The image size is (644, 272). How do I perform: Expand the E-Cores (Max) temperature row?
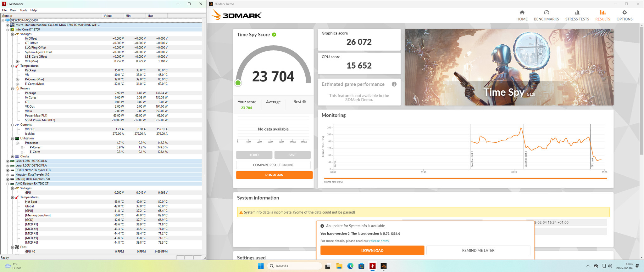point(17,84)
